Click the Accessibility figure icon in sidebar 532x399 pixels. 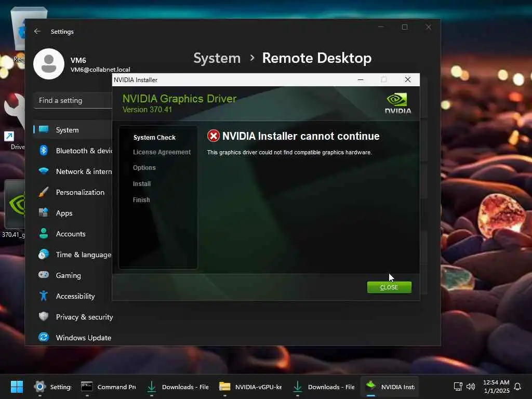coord(44,296)
